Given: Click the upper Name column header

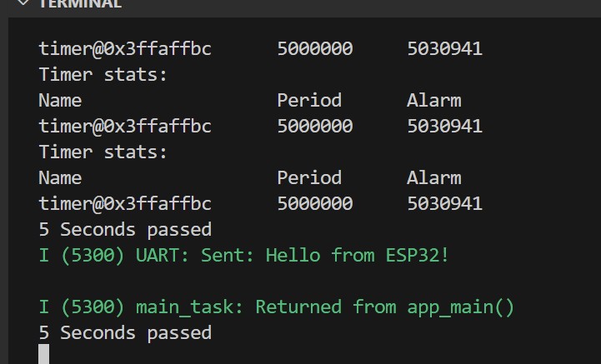Looking at the screenshot, I should click(60, 100).
